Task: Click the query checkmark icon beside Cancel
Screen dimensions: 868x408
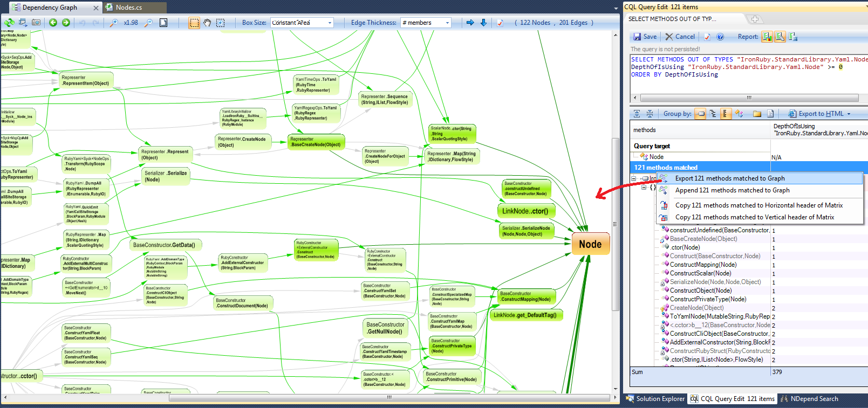Action: [x=707, y=37]
